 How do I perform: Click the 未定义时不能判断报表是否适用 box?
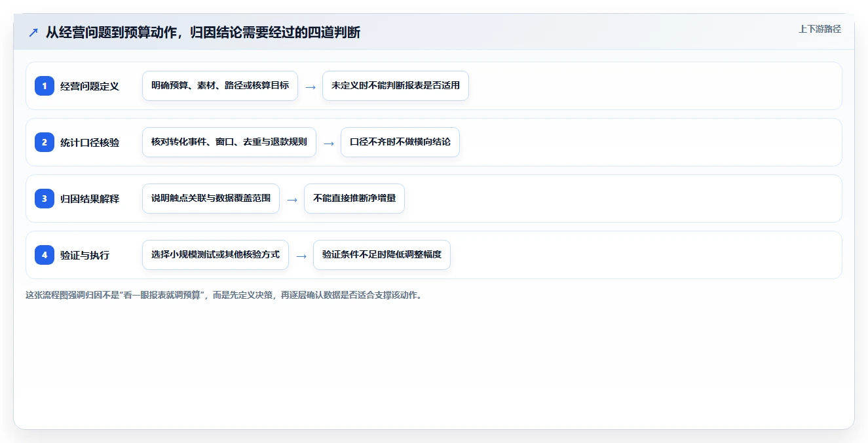tap(396, 86)
